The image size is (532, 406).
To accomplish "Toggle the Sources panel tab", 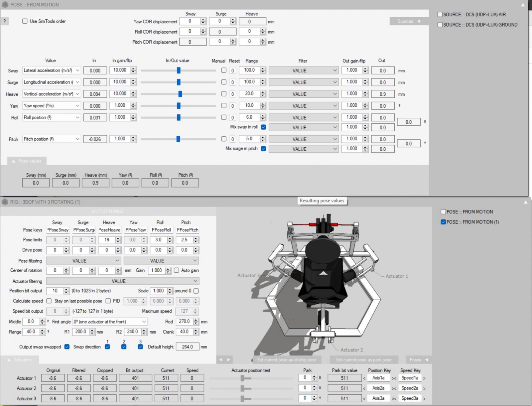I will [x=409, y=21].
